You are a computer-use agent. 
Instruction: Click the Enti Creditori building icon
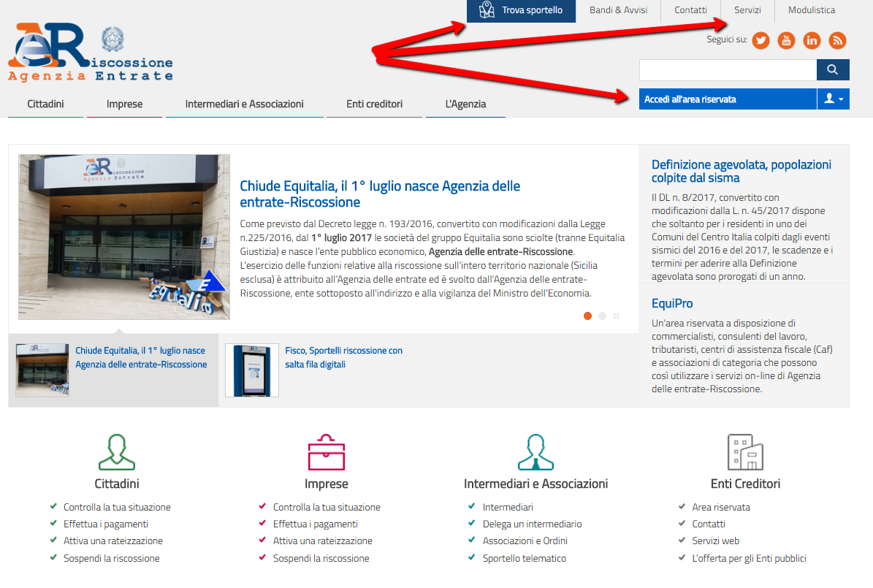pos(745,452)
